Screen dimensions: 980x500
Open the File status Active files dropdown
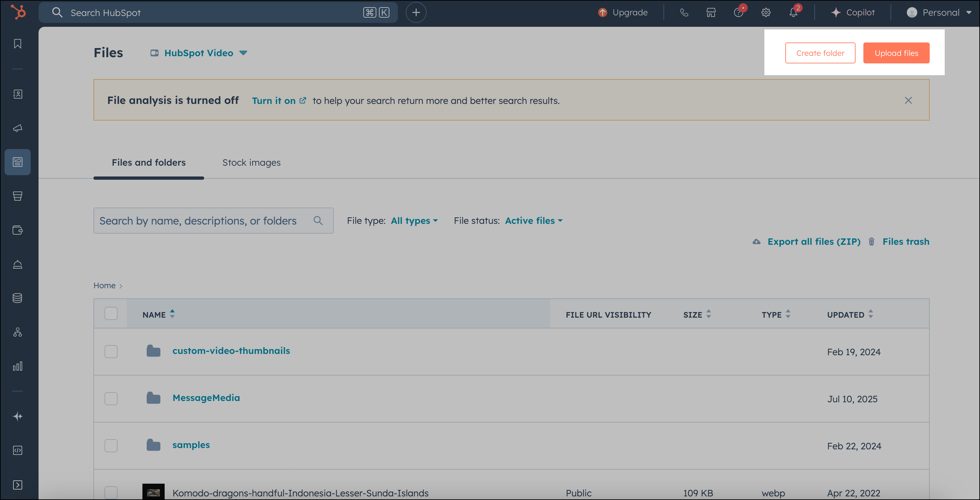[x=534, y=221]
